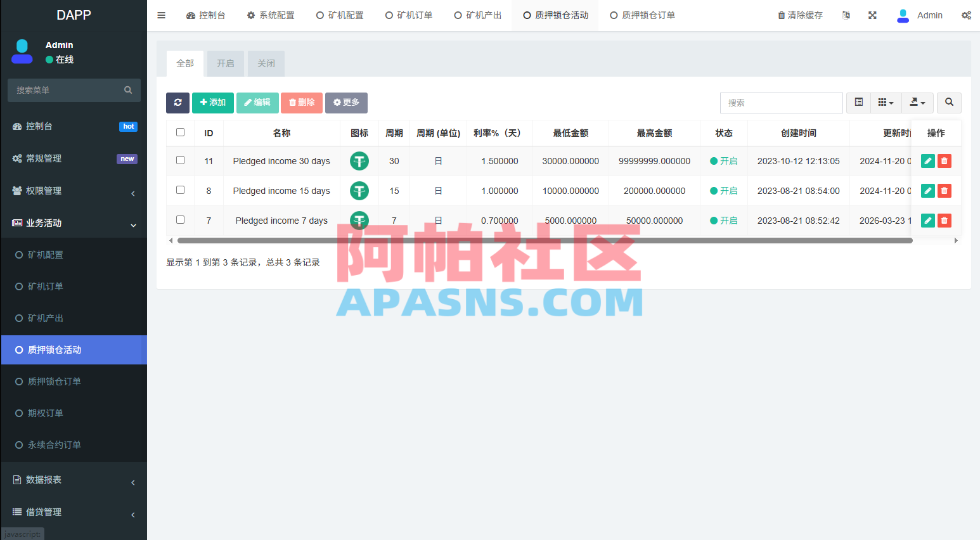Delete the Pledged income 7 days row
Image resolution: width=980 pixels, height=540 pixels.
pyautogui.click(x=945, y=221)
